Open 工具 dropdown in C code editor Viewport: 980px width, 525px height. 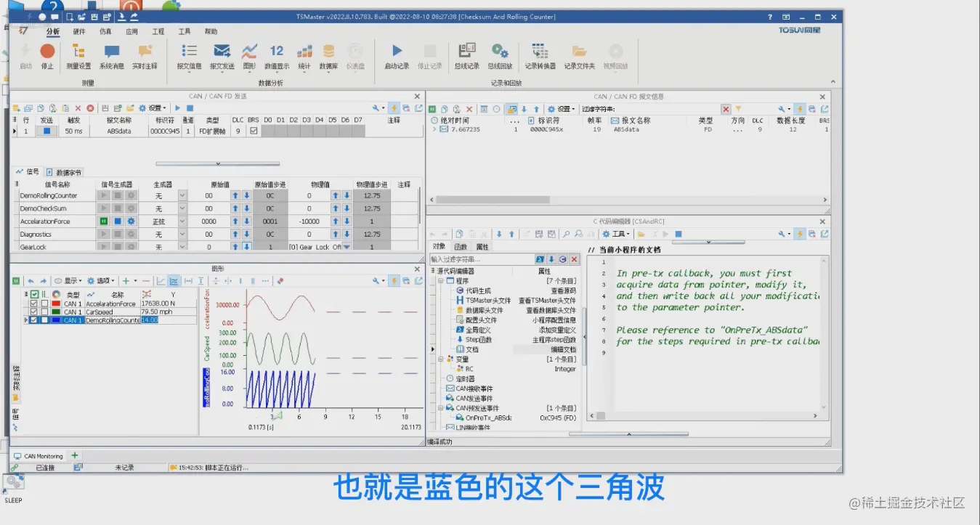pos(617,234)
